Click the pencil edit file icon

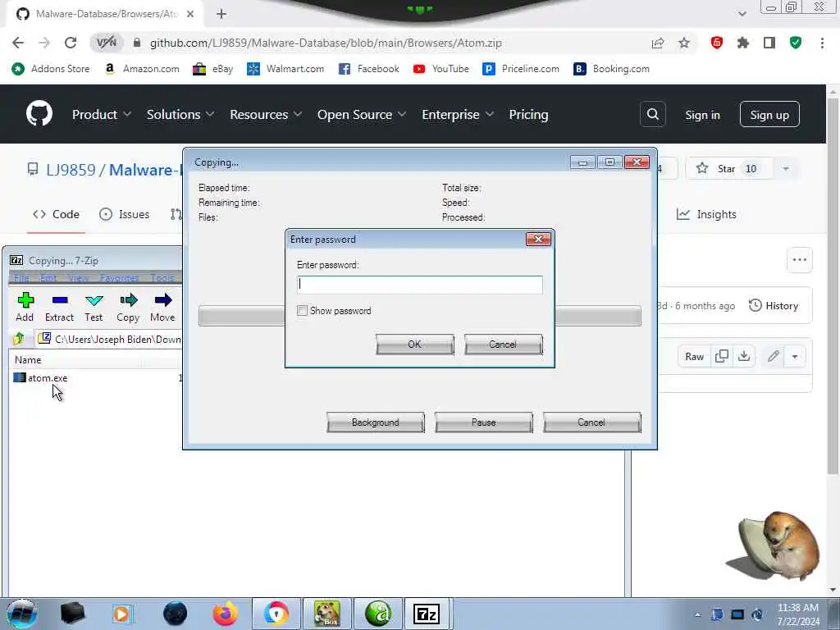click(x=773, y=356)
